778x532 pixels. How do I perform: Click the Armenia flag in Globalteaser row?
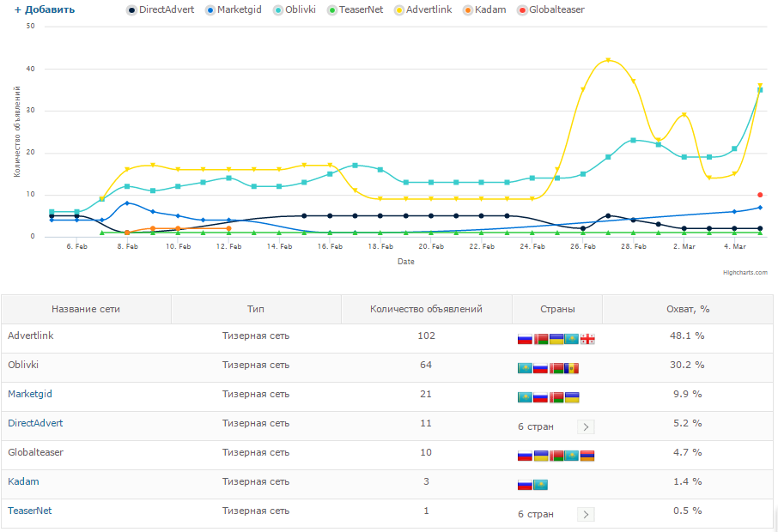point(587,456)
